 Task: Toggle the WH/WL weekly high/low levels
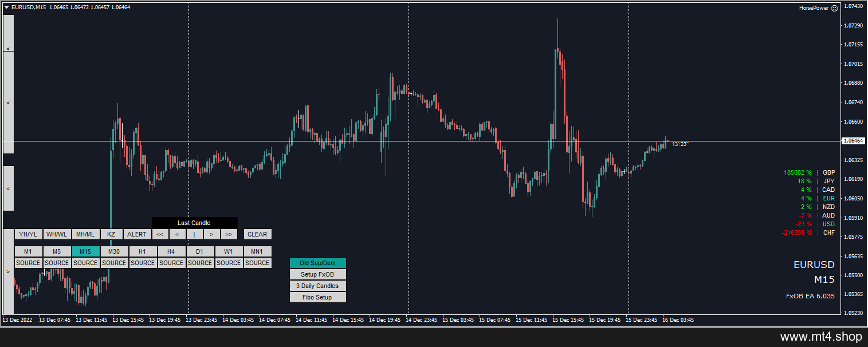coord(57,234)
